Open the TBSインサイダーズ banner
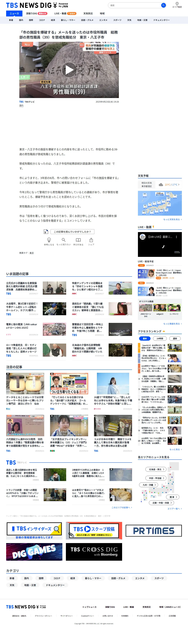This screenshot has height=644, width=188. (34, 530)
